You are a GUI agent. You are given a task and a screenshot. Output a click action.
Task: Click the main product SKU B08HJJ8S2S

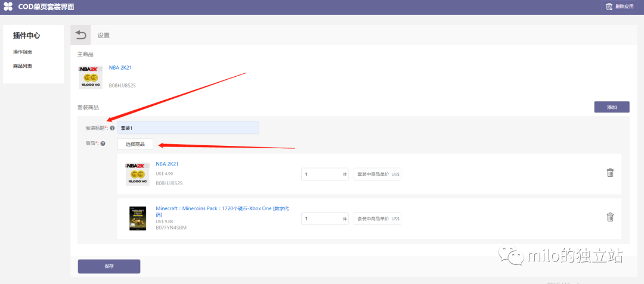pyautogui.click(x=122, y=86)
